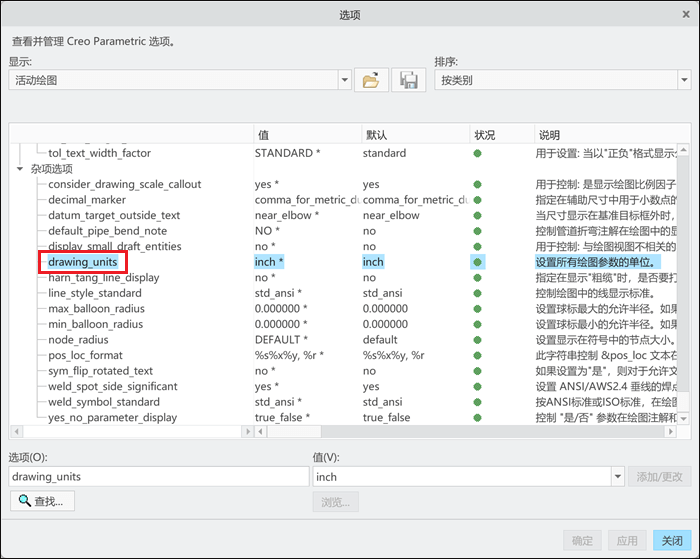Screen dimensions: 700x559
Task: Select max_balloon_radius option
Action: [96, 309]
